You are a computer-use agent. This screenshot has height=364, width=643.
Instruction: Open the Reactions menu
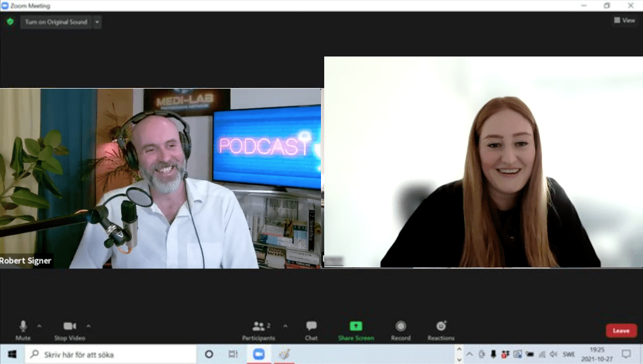[x=441, y=329]
